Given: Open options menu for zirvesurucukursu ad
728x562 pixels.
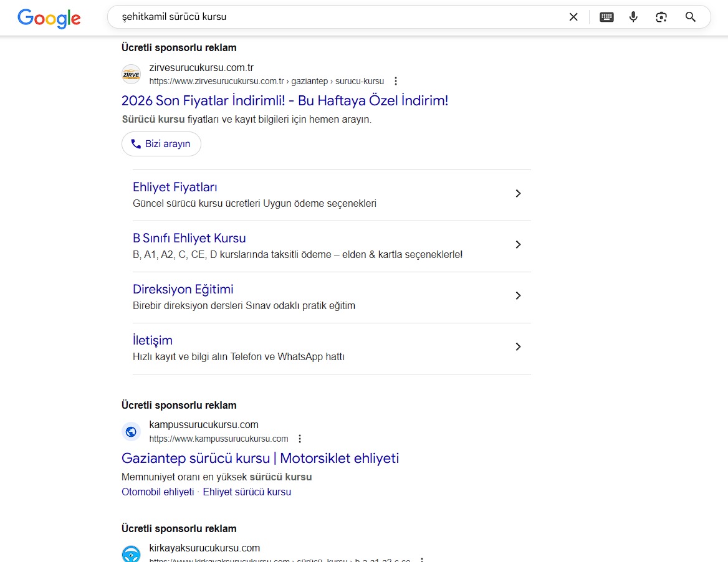Looking at the screenshot, I should (x=396, y=81).
